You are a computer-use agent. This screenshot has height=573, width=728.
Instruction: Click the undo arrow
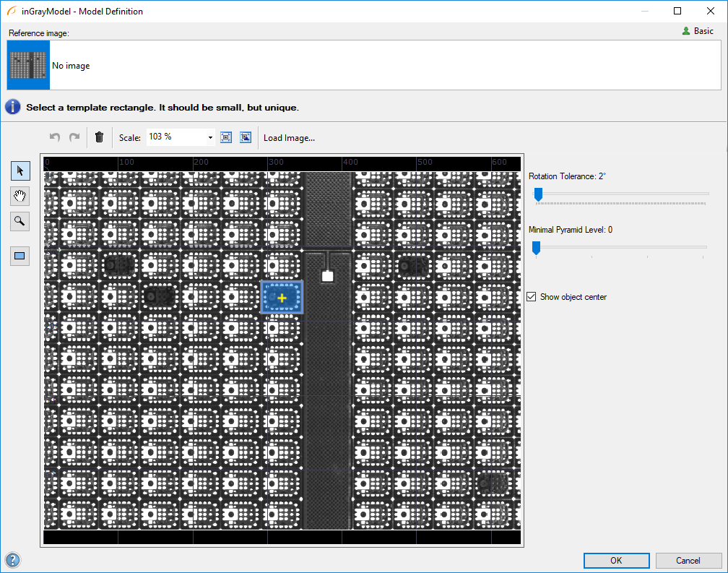pyautogui.click(x=55, y=137)
